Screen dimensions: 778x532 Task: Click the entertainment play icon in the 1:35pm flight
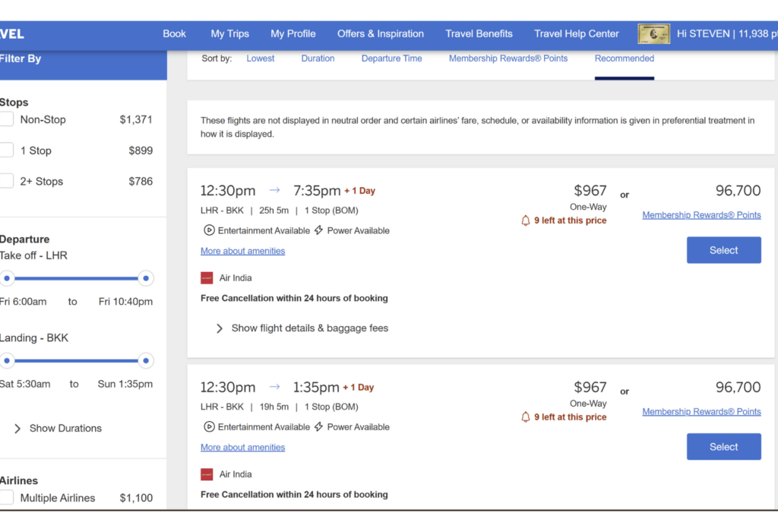(210, 427)
